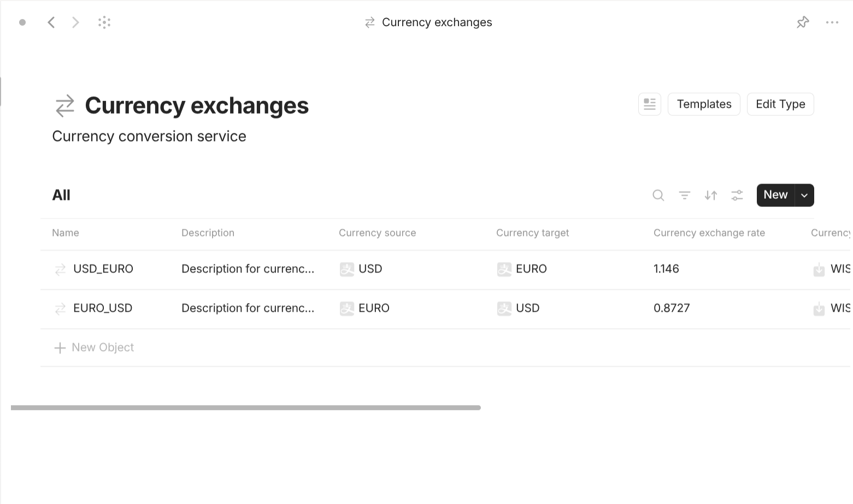This screenshot has width=853, height=504.
Task: Open the New button dropdown chevron
Action: (x=804, y=195)
